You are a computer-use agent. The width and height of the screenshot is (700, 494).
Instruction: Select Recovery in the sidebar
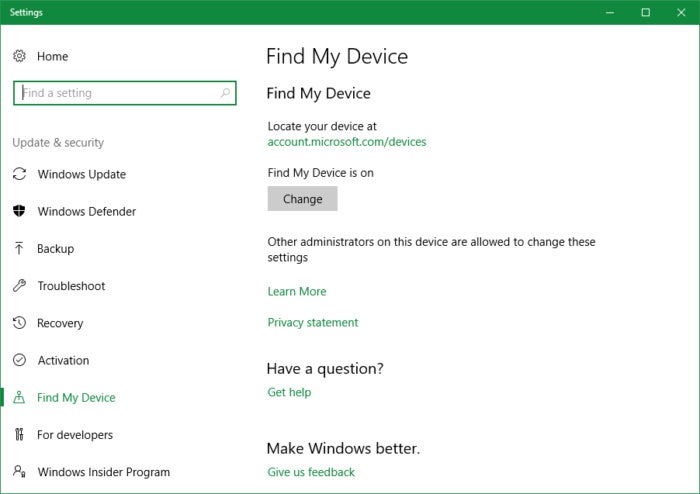pos(60,323)
